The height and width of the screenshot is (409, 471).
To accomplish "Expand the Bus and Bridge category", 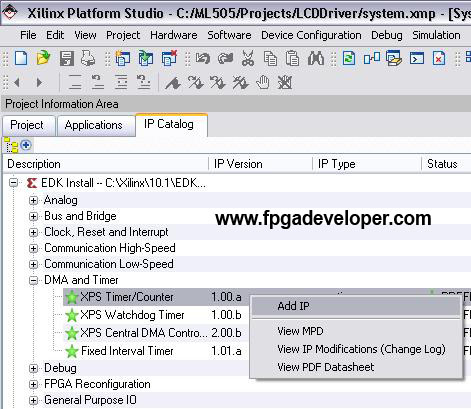I will point(33,216).
